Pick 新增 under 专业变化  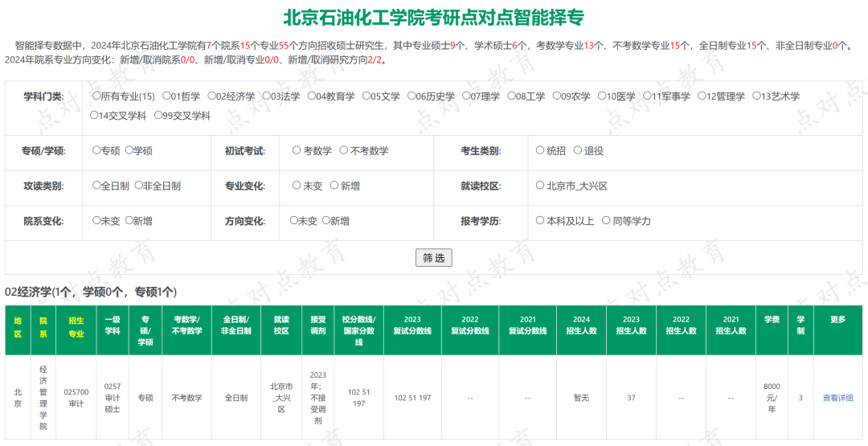334,186
